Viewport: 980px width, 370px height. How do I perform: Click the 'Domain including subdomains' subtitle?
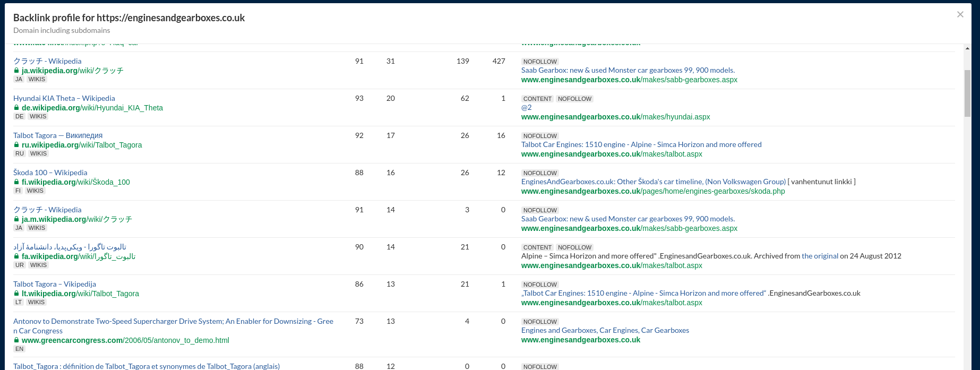coord(62,30)
